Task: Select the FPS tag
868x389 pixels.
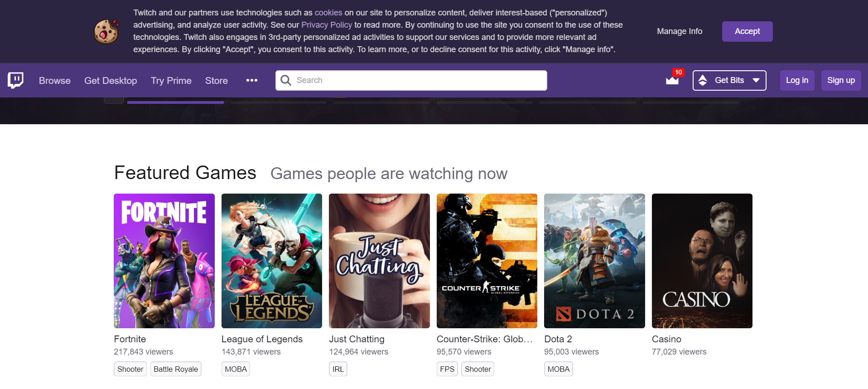Action: [447, 369]
